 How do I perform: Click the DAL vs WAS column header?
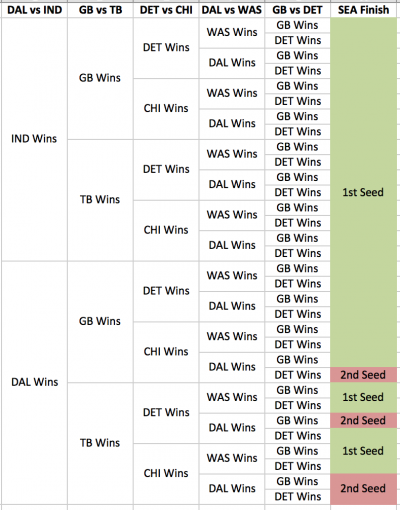click(x=232, y=10)
